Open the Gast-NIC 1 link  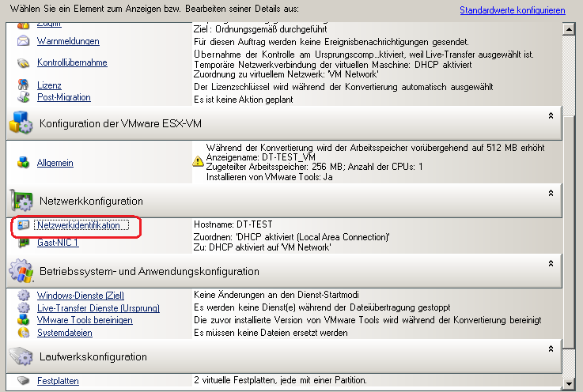[x=58, y=243]
